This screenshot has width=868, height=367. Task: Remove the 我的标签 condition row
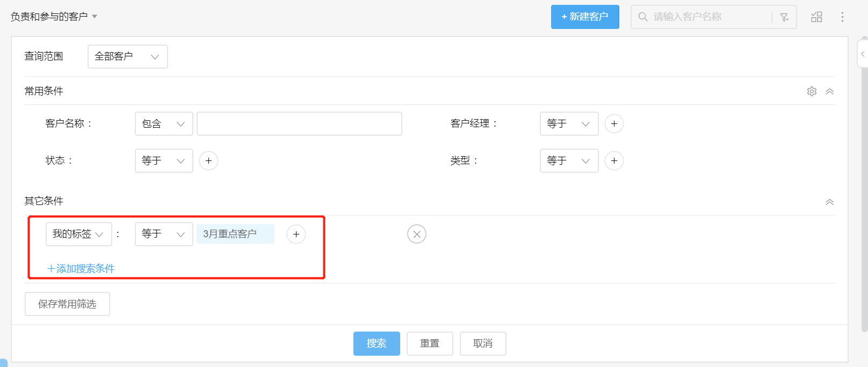coord(416,234)
